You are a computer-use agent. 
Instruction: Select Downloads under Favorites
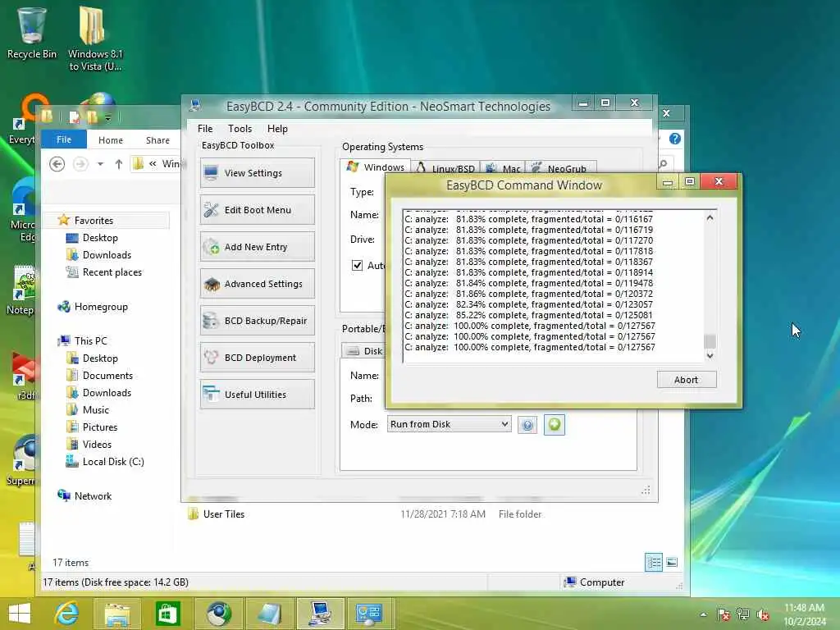107,255
